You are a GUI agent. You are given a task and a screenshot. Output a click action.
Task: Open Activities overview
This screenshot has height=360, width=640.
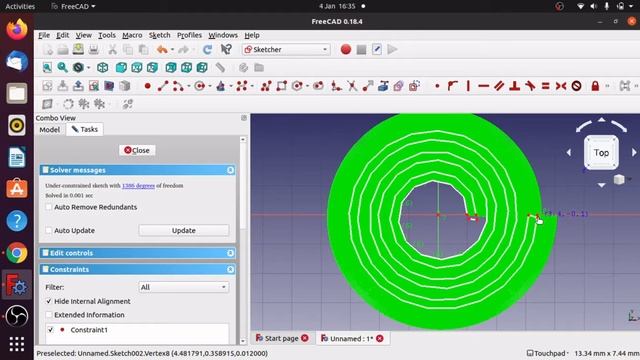point(20,6)
